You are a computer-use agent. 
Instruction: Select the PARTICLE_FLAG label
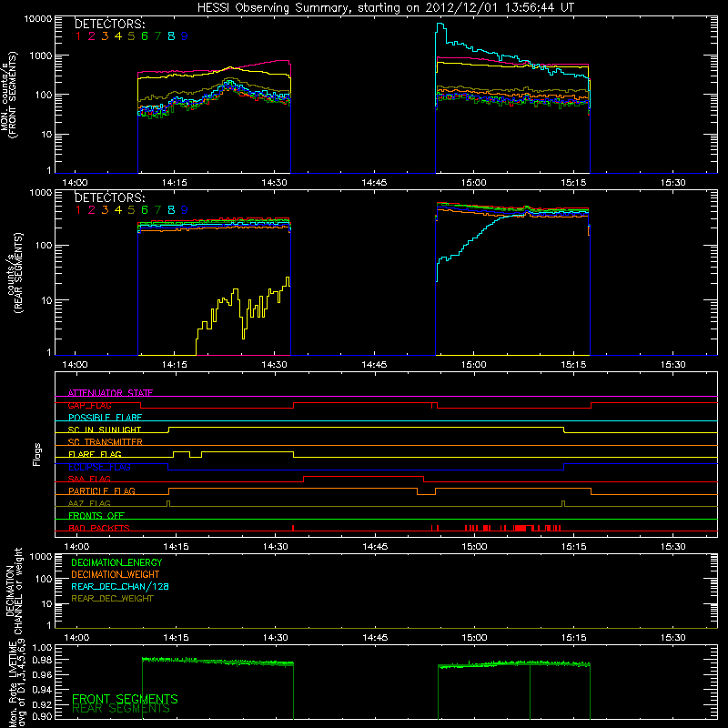(102, 490)
